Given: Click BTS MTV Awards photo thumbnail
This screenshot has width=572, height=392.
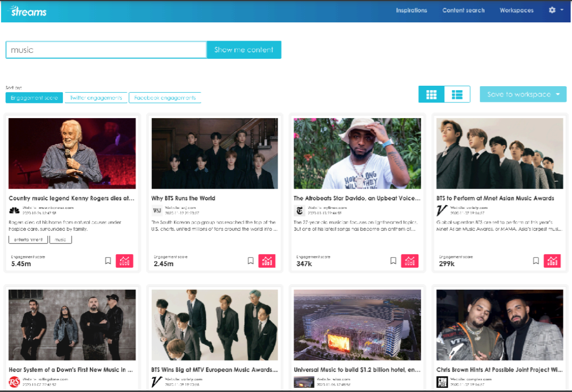Looking at the screenshot, I should 214,325.
